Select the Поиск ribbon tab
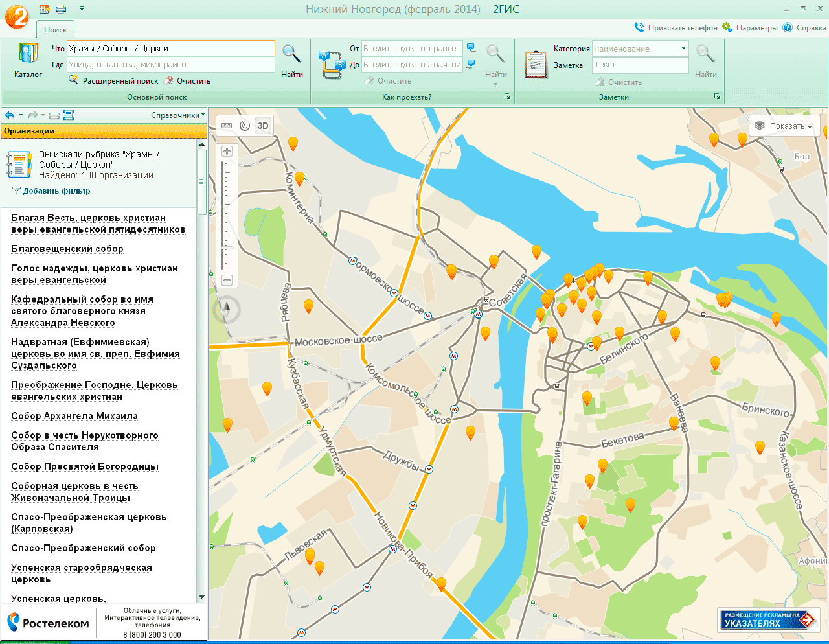 [x=56, y=29]
